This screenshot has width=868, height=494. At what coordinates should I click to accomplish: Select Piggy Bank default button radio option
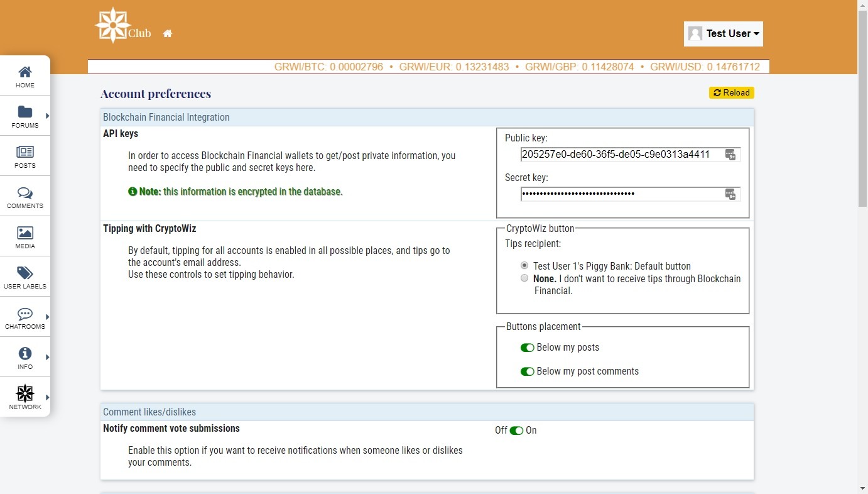(x=524, y=266)
